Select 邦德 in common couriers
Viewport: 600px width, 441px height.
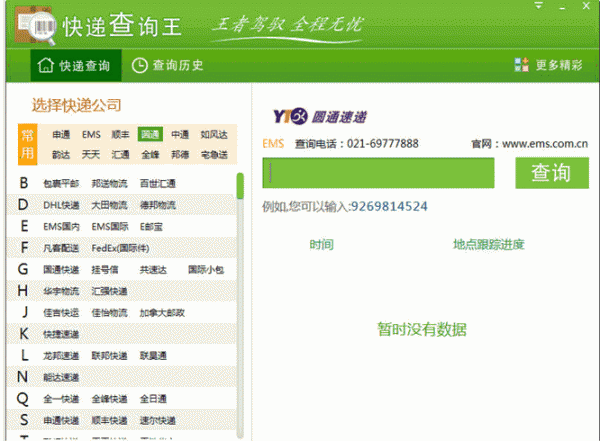coord(180,154)
